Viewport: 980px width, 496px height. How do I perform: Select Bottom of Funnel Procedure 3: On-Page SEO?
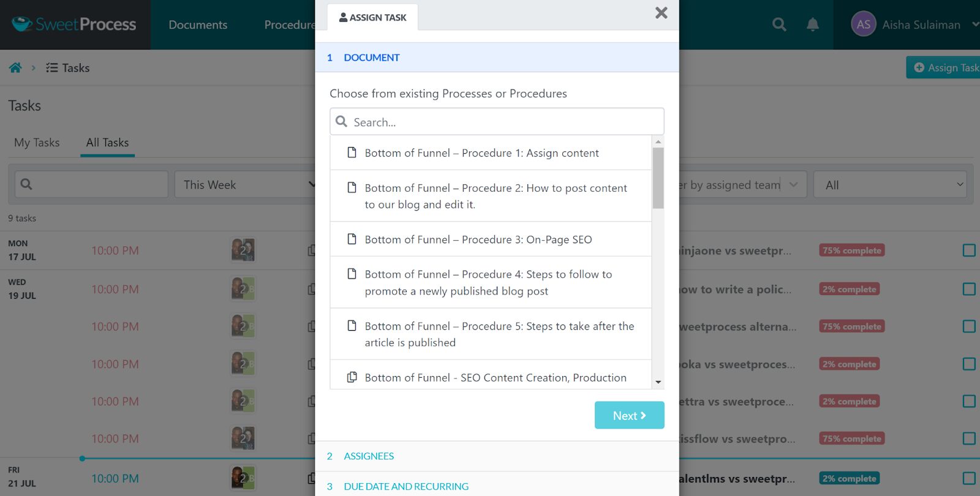tap(478, 239)
